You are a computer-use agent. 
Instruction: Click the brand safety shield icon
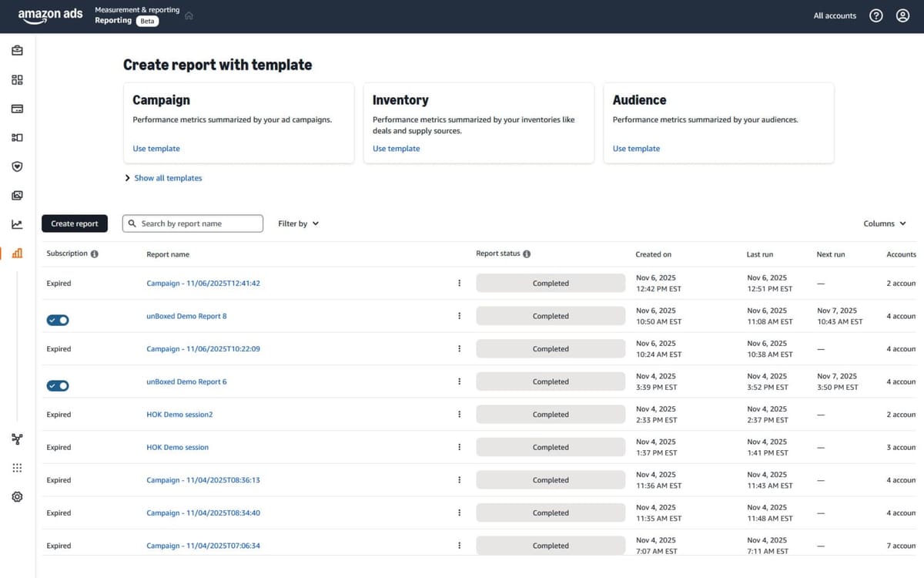pyautogui.click(x=17, y=166)
